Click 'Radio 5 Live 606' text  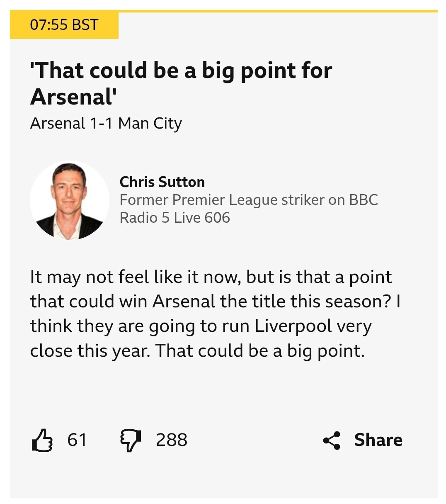(x=175, y=218)
